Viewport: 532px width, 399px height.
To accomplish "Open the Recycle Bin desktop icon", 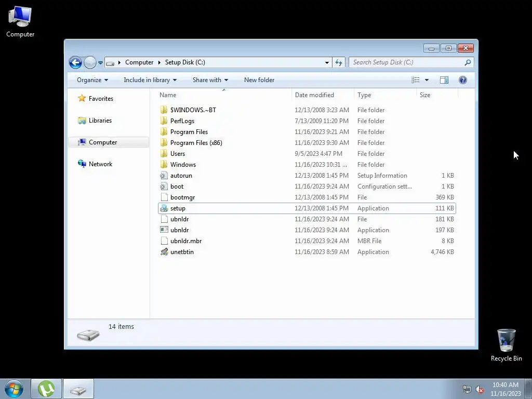I will click(506, 345).
